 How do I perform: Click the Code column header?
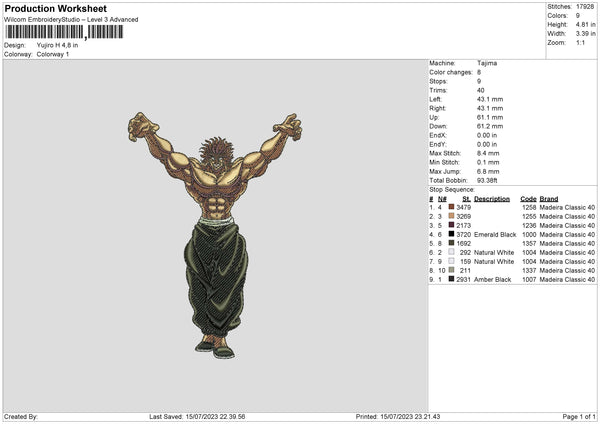[x=528, y=198]
